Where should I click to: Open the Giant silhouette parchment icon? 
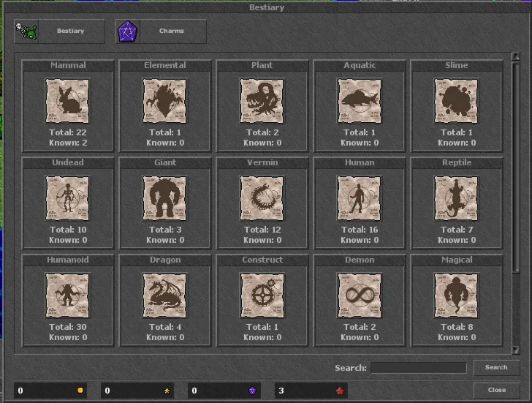(164, 198)
